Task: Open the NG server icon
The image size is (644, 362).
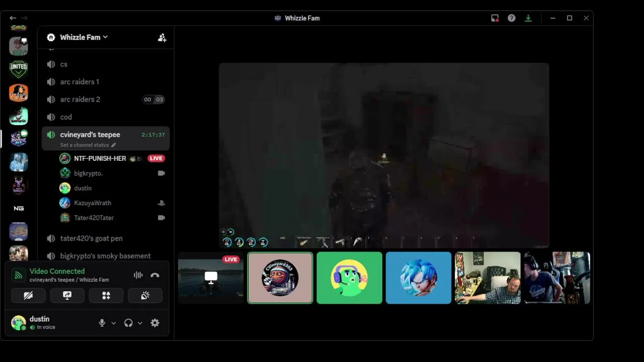Action: coord(19,208)
